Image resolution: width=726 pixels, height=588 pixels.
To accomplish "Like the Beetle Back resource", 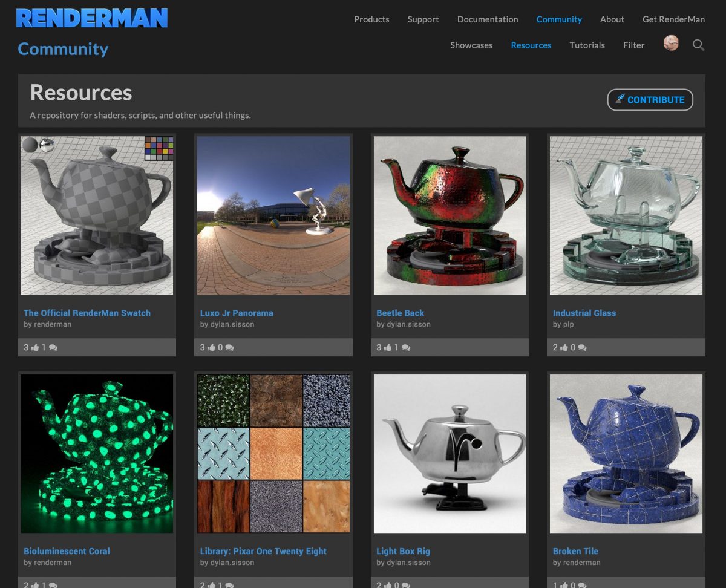I will [x=387, y=347].
